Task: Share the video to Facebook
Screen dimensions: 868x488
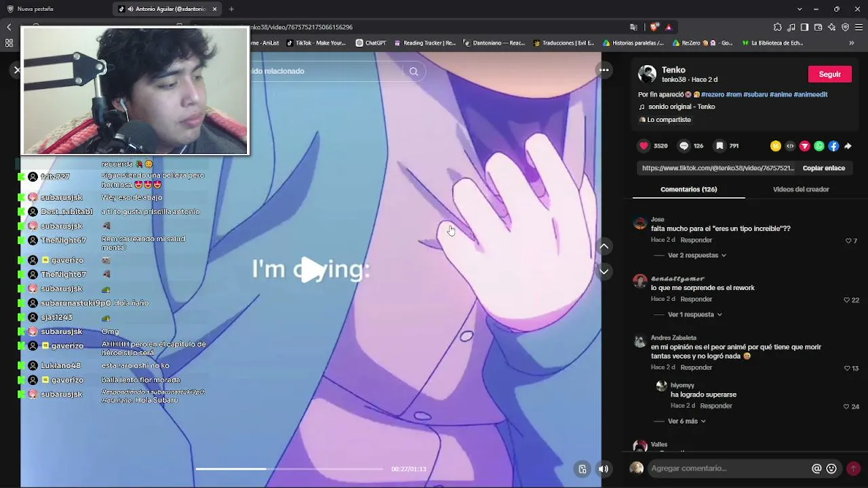Action: [833, 146]
